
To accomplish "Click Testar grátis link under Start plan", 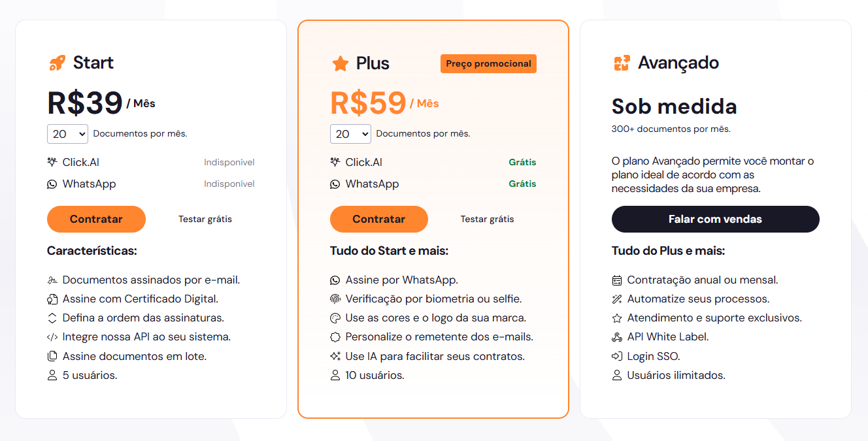I will tap(205, 220).
